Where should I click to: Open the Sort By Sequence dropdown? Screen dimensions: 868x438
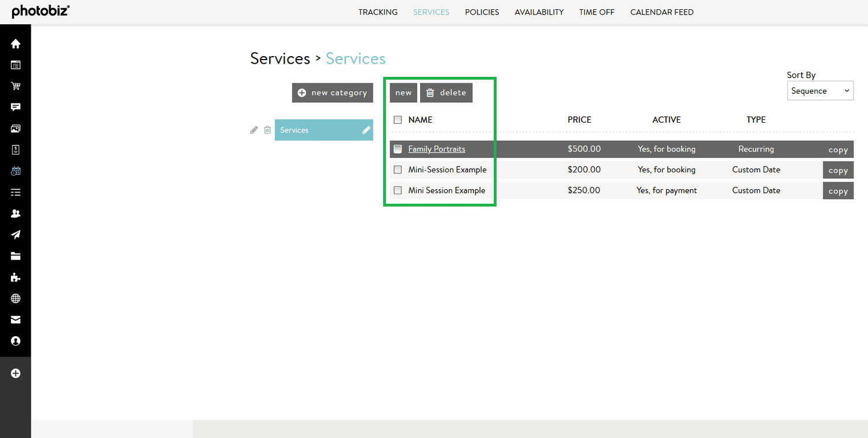point(820,90)
